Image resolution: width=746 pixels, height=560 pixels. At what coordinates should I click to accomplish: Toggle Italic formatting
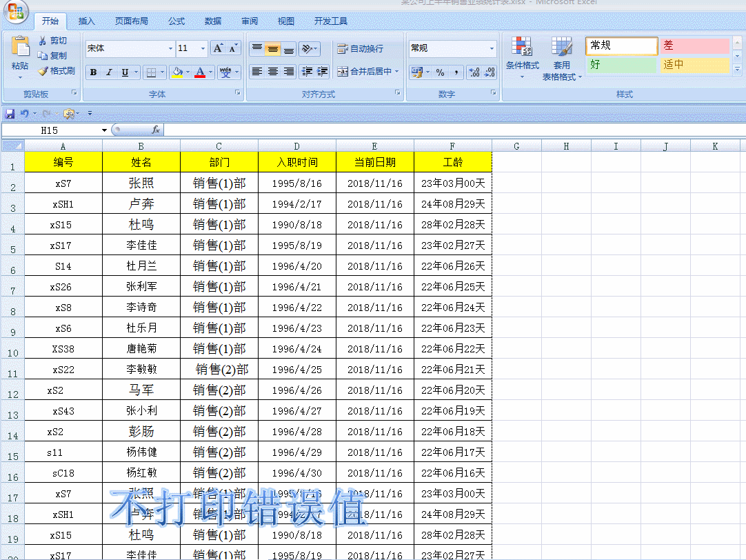[109, 72]
